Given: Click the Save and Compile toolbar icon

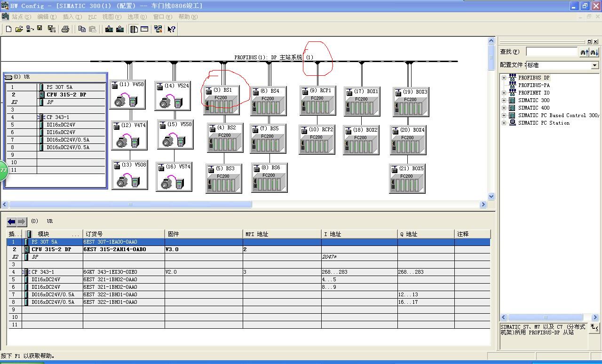Looking at the screenshot, I should click(x=51, y=29).
